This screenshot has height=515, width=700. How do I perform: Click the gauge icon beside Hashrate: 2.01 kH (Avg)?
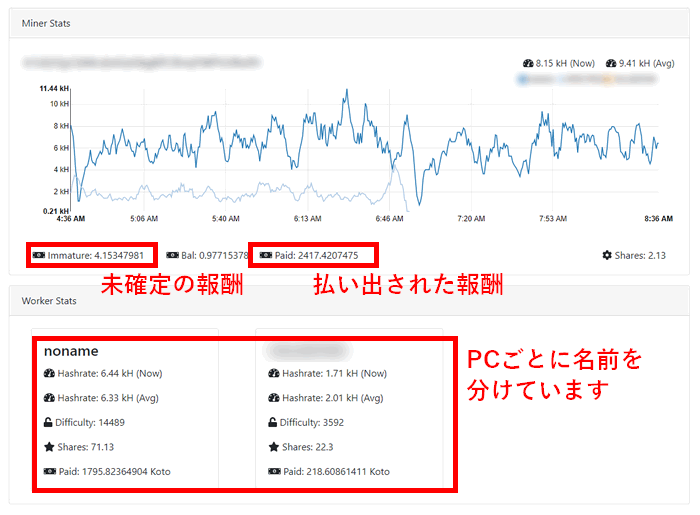tap(274, 398)
